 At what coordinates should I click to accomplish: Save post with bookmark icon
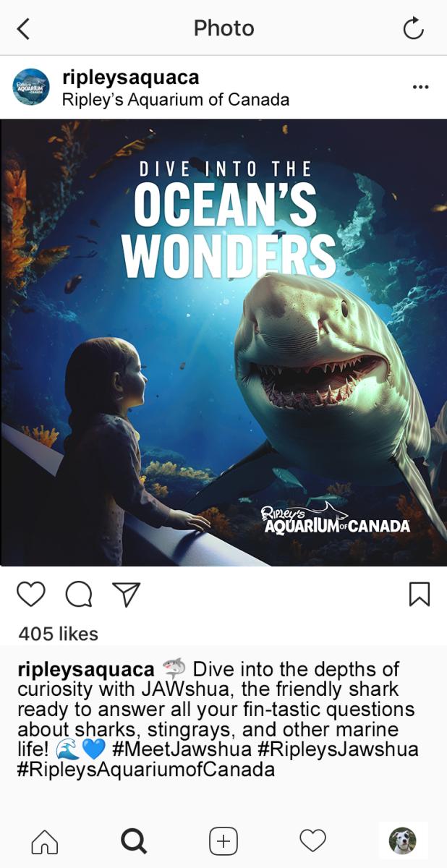(x=420, y=594)
